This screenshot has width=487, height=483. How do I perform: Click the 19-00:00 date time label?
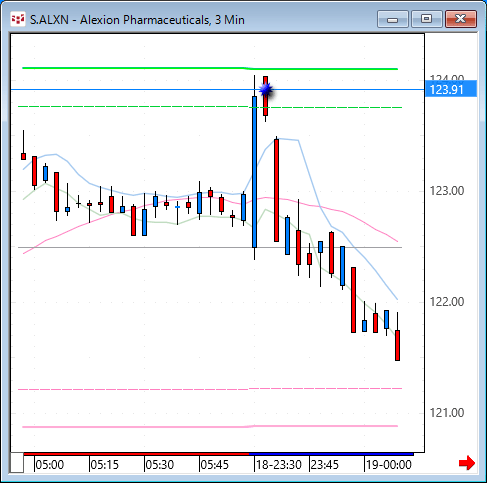click(389, 465)
